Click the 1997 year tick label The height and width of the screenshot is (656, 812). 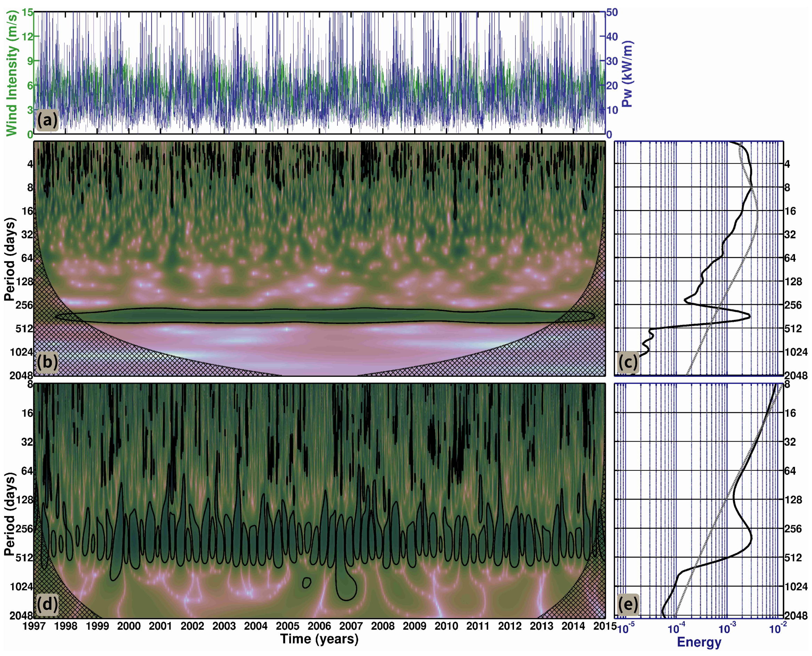coord(34,626)
